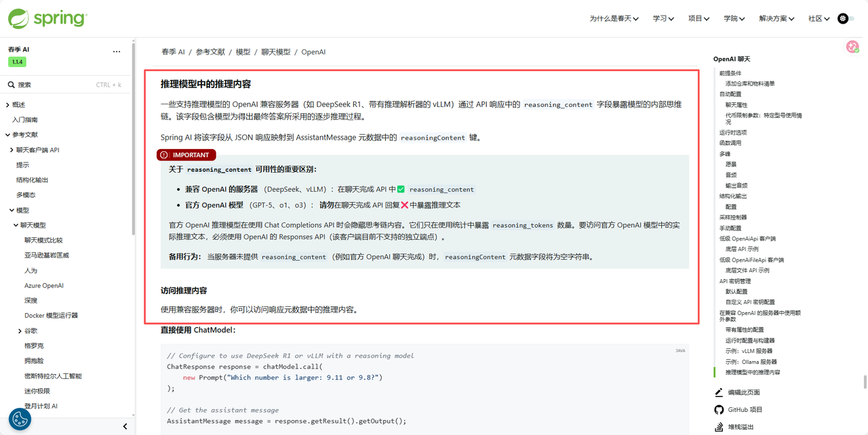Click the Spring logo in the header
Screen dimensions: 868x435
[47, 18]
